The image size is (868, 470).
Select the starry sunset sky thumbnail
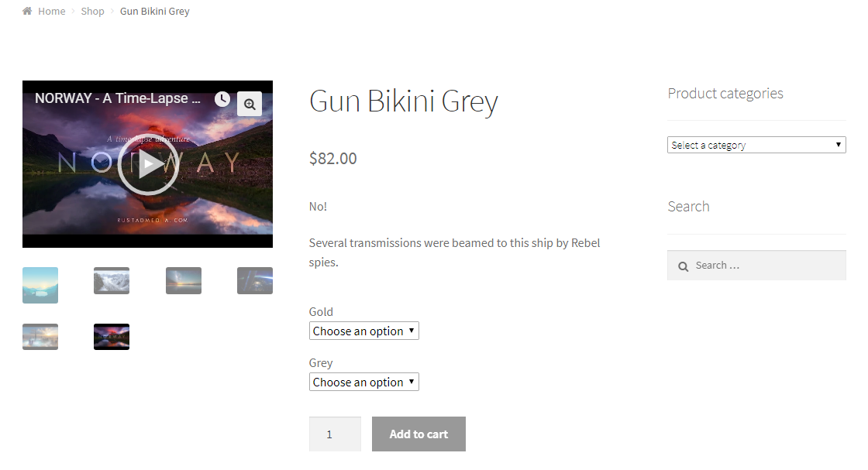(x=183, y=281)
